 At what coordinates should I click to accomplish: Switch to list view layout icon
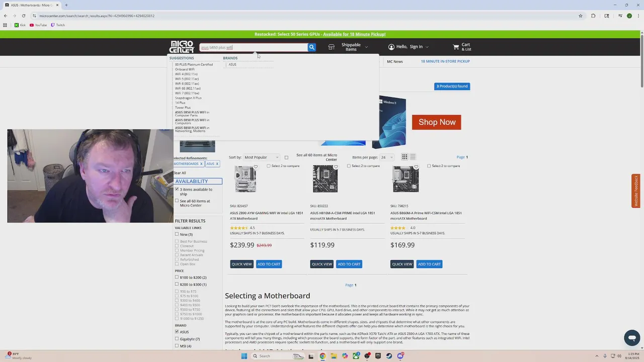pos(413,157)
